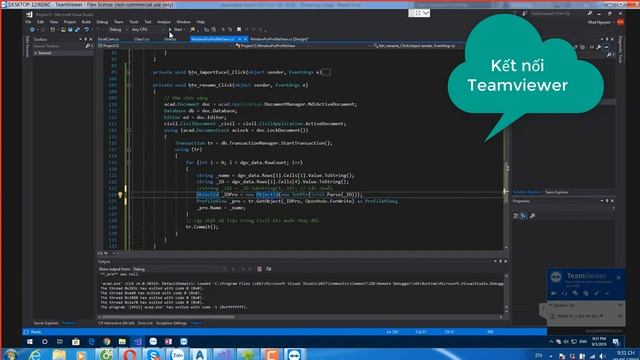Screen dimensions: 640x360
Task: Click the TeamViewer file transfer icon
Action: 586,293
